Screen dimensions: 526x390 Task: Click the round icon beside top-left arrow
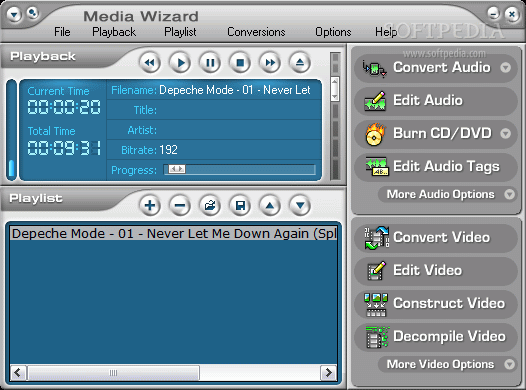coord(33,13)
